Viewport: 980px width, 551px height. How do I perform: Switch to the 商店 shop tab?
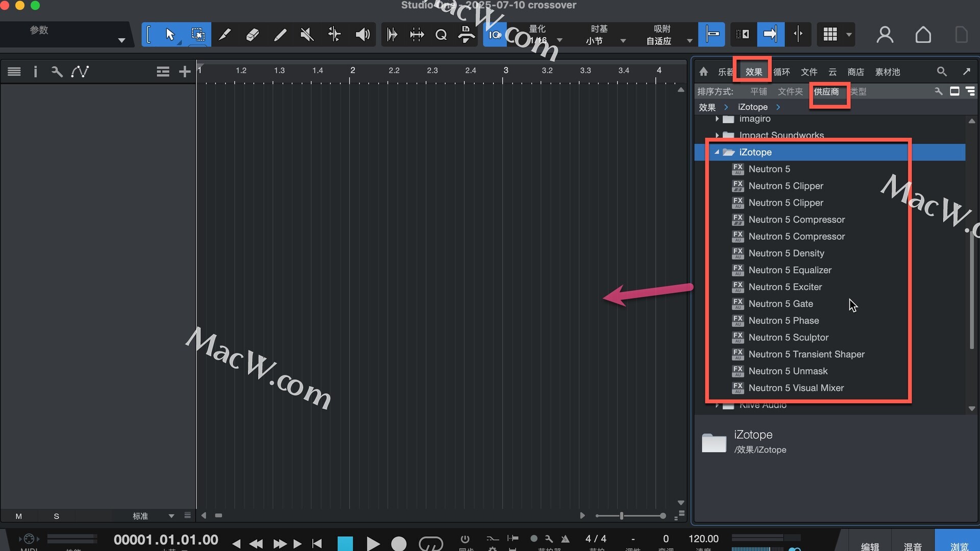point(856,72)
